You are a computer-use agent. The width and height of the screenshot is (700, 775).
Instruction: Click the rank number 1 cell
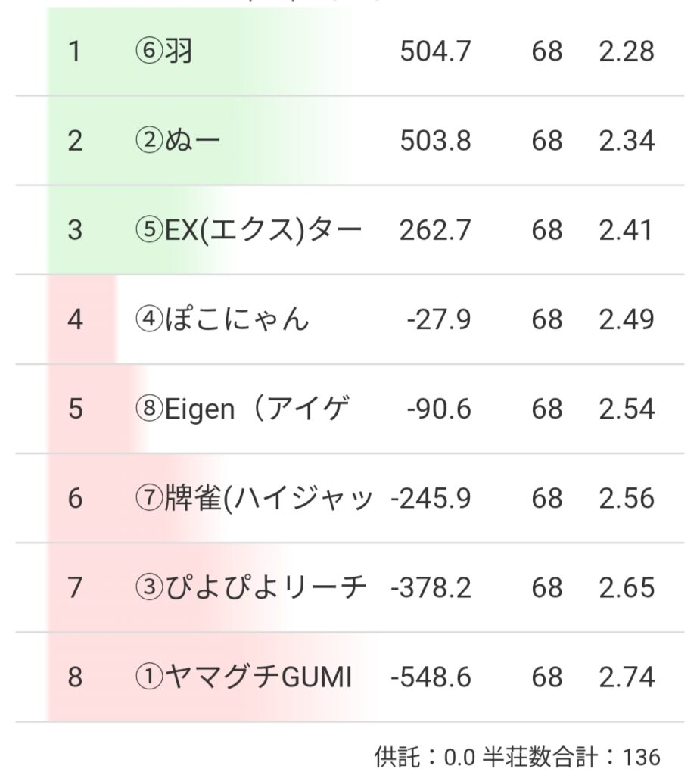tap(74, 52)
